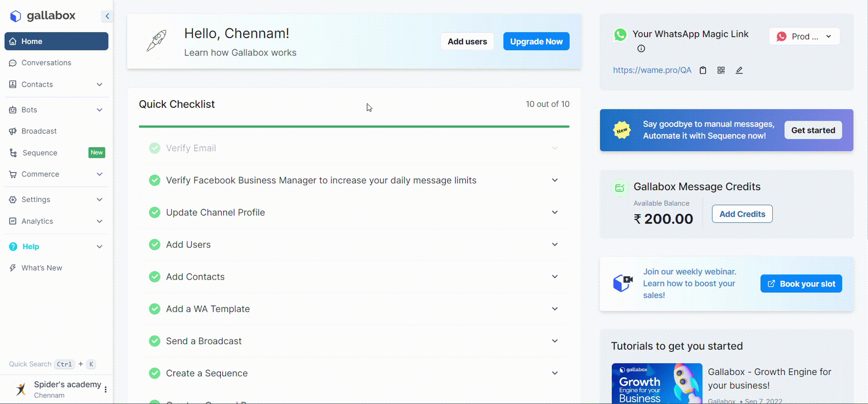
Task: Open the Prod channel dropdown
Action: pyautogui.click(x=805, y=36)
